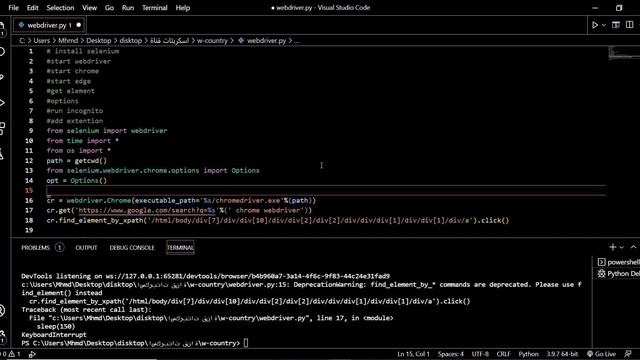Click the Problems count badge '1'

click(x=60, y=248)
